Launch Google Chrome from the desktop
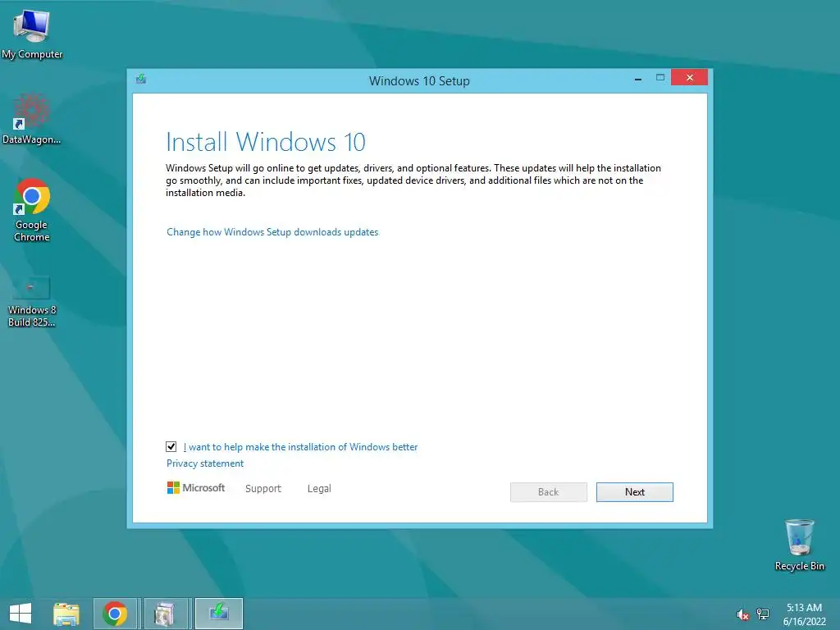Screen dimensions: 840x630 click(32, 209)
